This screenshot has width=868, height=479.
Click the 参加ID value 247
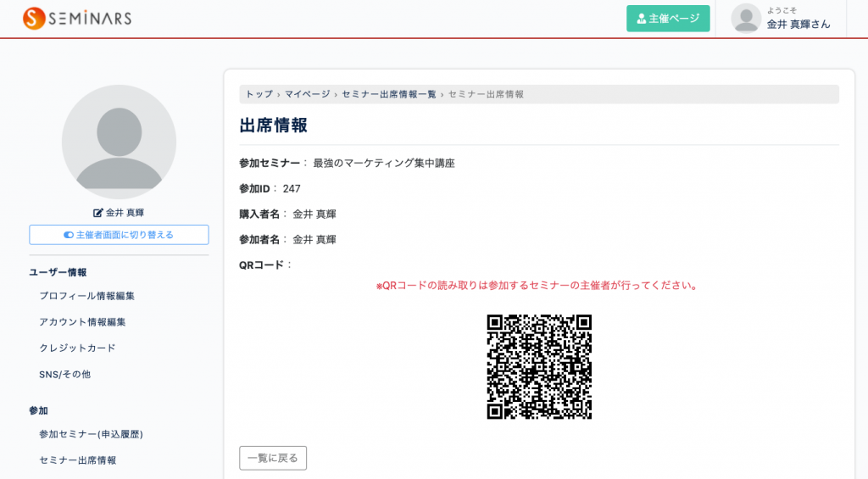coord(292,189)
